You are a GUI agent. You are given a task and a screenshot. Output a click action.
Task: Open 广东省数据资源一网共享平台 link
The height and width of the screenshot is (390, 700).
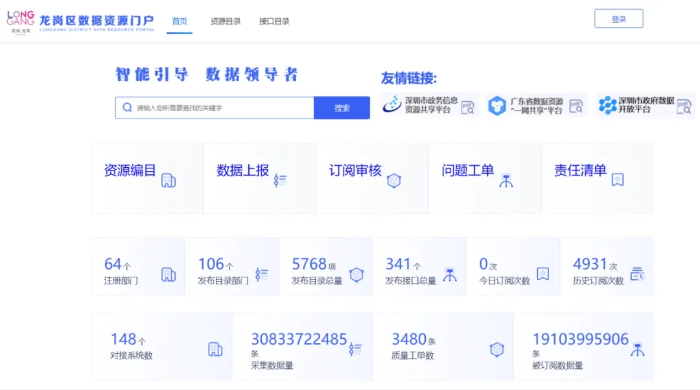(536, 105)
